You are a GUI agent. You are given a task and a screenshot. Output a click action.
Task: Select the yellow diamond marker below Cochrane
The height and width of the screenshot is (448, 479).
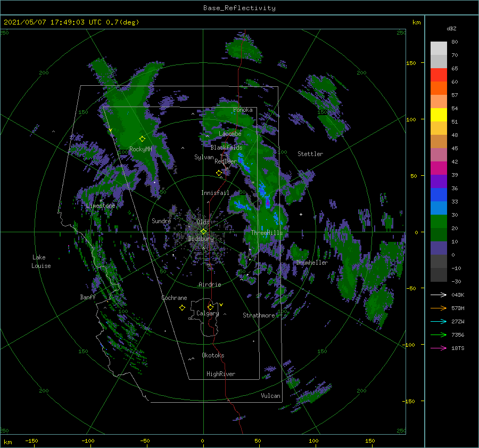tap(182, 308)
